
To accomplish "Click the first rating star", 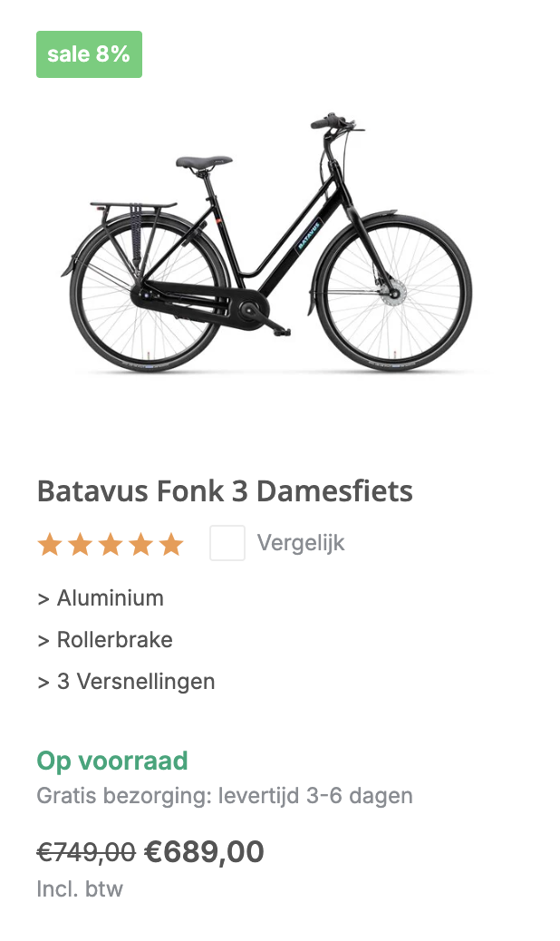I will [x=50, y=544].
